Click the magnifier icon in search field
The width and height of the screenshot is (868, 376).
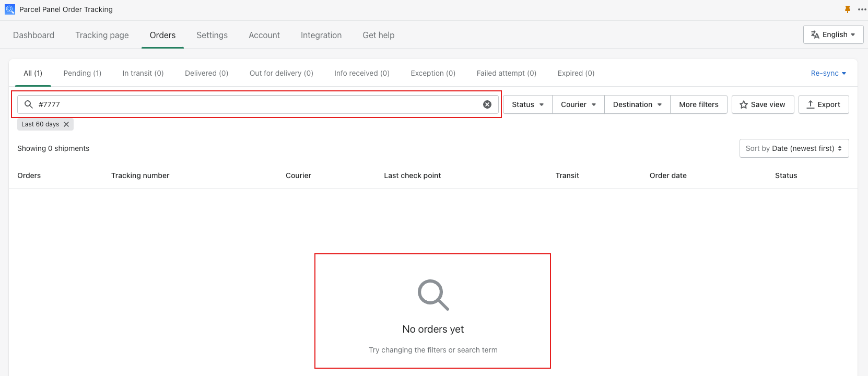29,104
